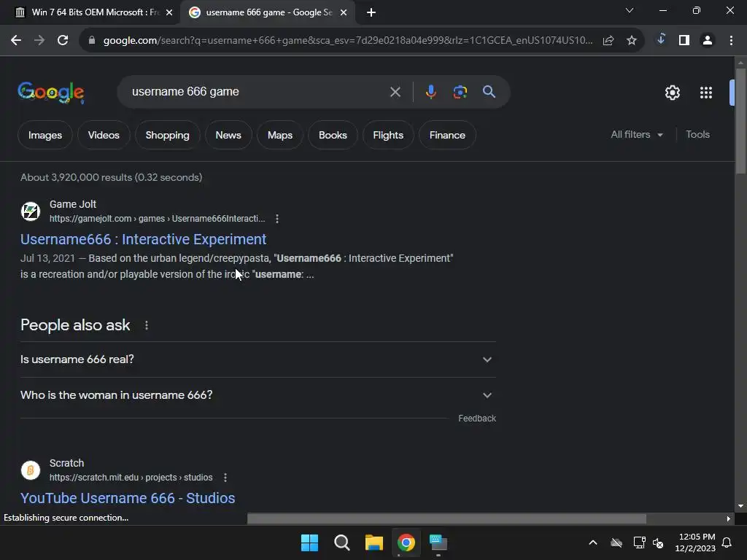Open the Windows Start menu
This screenshot has height=560, width=747.
point(309,542)
